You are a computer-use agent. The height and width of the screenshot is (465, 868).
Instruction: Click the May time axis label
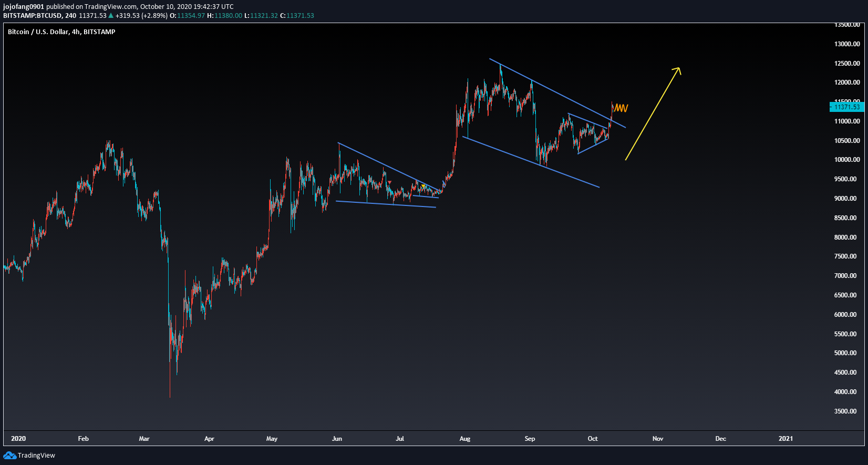(x=272, y=439)
